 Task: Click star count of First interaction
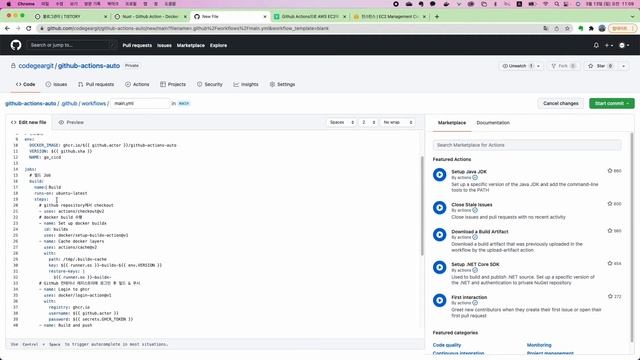(614, 296)
